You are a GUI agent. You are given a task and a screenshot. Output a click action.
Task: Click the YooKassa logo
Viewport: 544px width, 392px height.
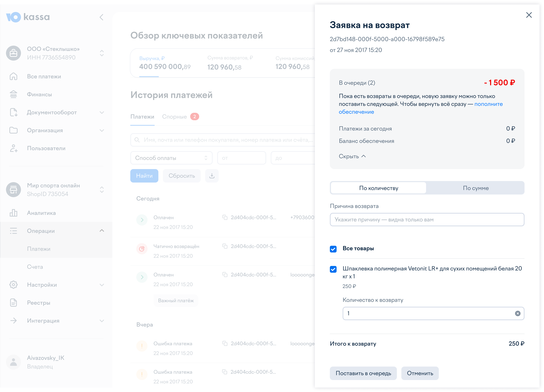click(x=28, y=17)
